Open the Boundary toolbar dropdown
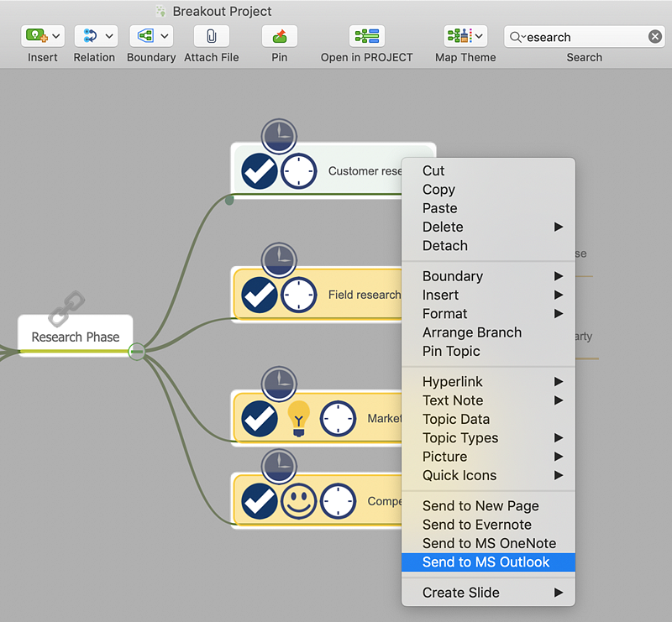Viewport: 672px width, 622px height. point(165,36)
